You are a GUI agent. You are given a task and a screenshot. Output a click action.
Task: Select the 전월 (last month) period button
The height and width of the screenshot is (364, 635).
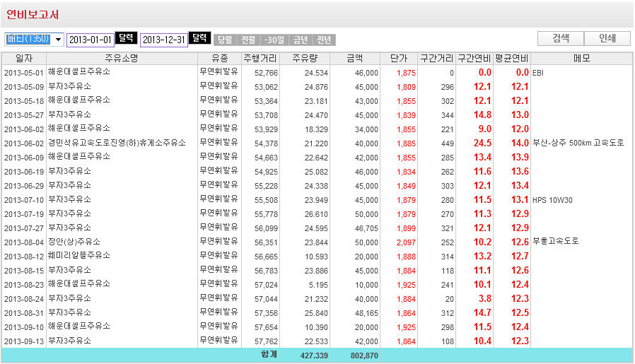tap(248, 40)
